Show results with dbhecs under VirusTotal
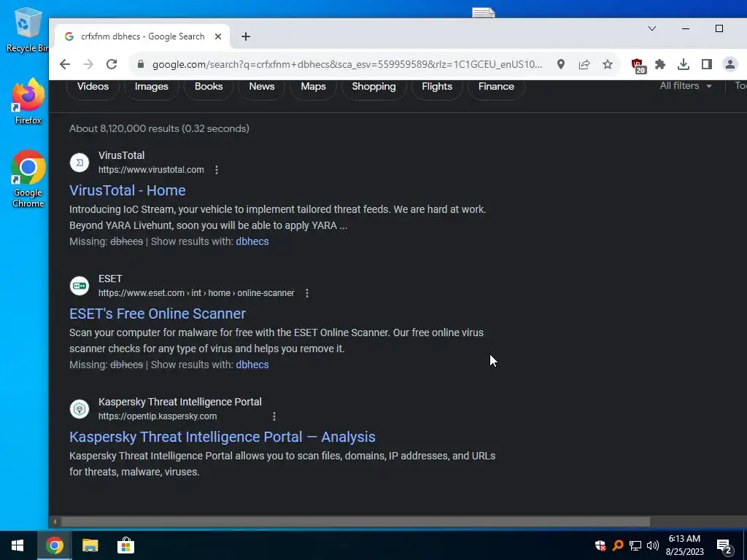This screenshot has height=560, width=747. 252,241
